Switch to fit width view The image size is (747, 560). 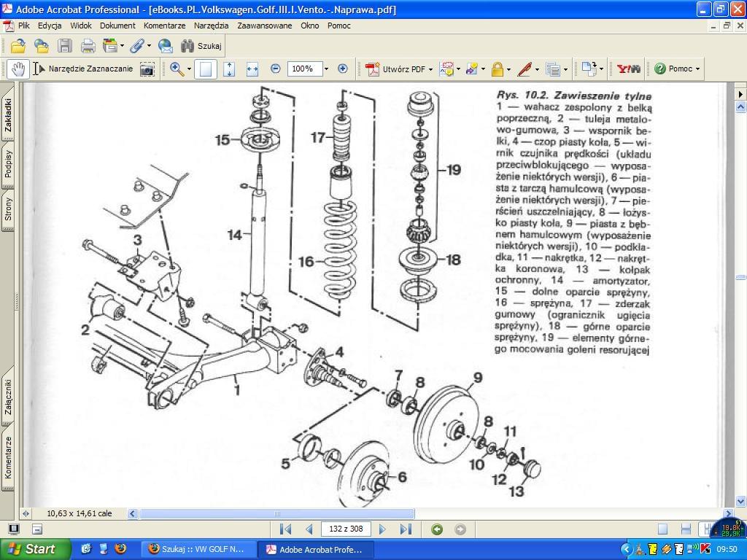(252, 69)
